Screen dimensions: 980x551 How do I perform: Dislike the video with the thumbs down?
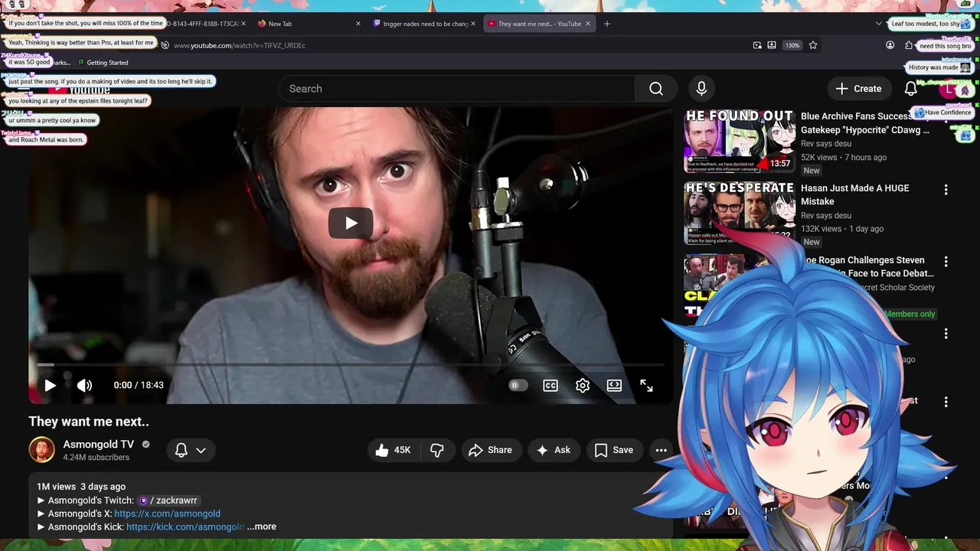click(437, 450)
